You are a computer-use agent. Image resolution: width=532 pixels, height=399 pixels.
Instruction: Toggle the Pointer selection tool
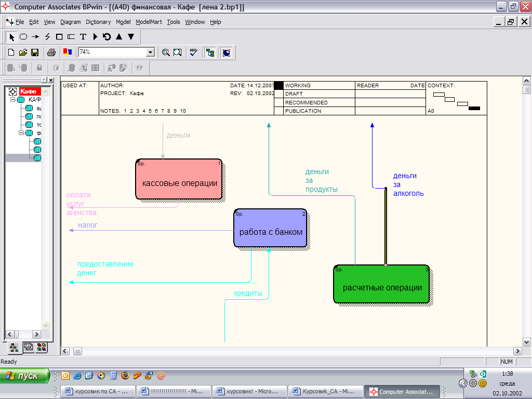click(12, 37)
